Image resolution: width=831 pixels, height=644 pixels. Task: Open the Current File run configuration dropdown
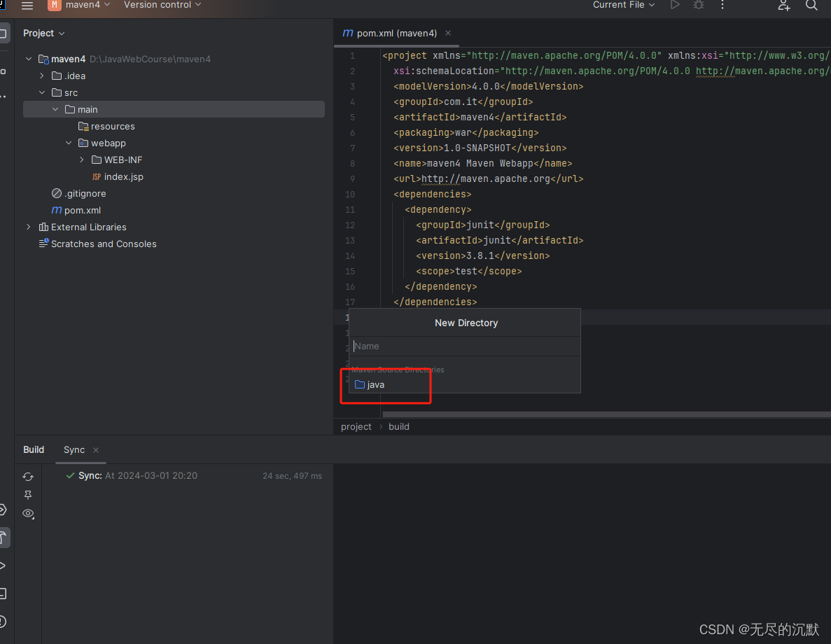623,5
